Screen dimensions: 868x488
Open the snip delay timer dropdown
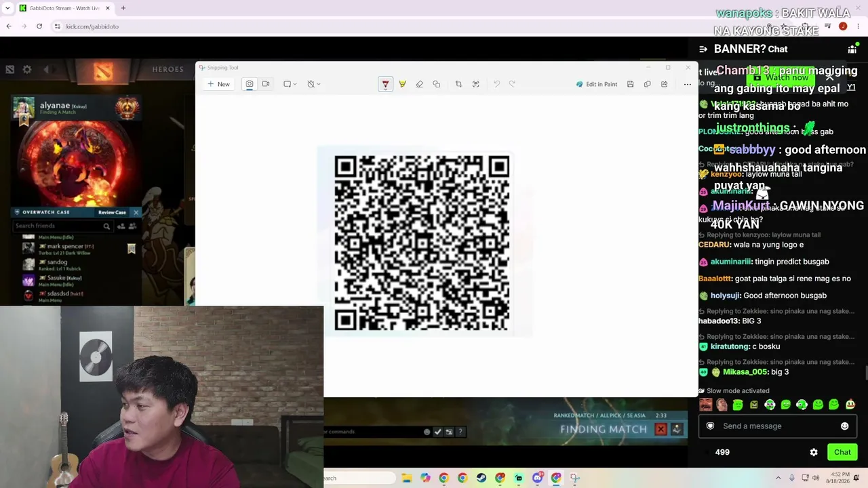point(313,84)
